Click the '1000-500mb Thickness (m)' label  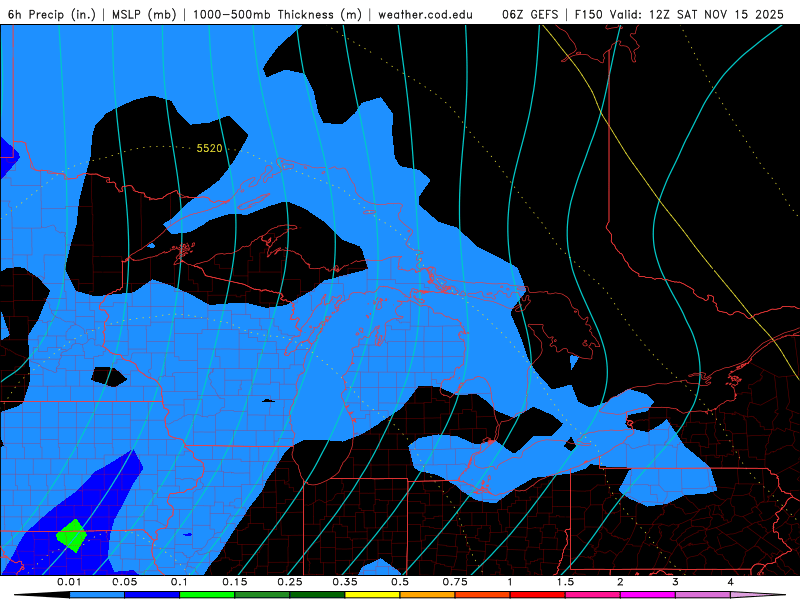tap(277, 14)
